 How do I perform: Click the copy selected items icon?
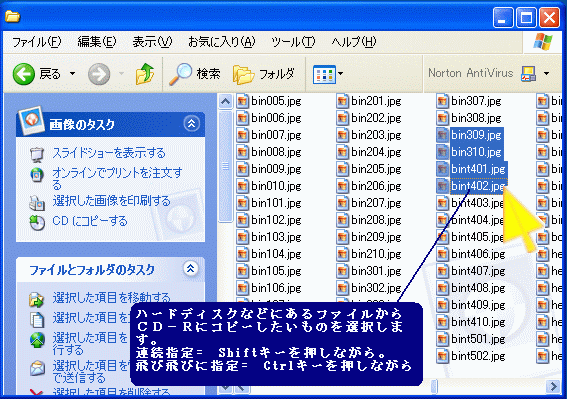(x=37, y=319)
